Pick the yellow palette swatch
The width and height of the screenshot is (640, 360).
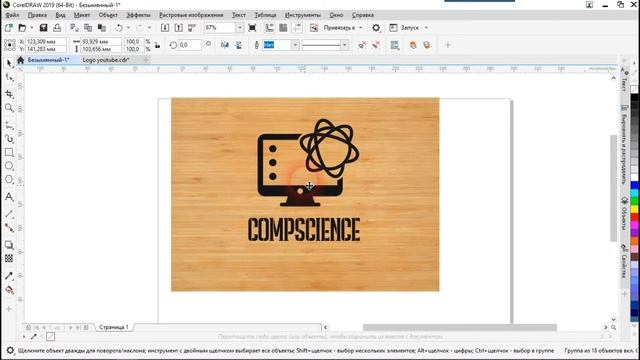click(x=635, y=209)
